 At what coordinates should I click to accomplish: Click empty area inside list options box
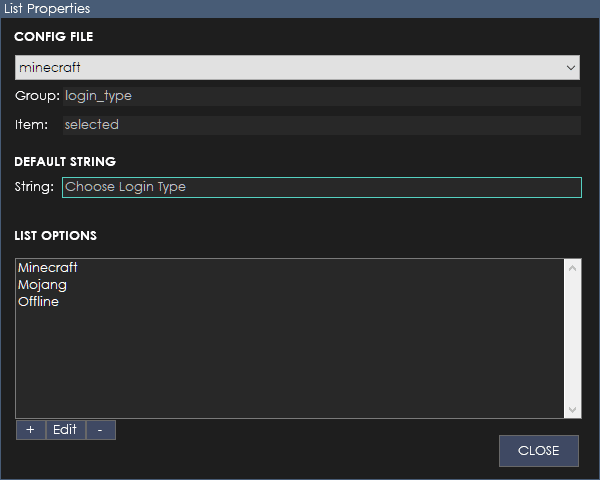click(x=290, y=364)
